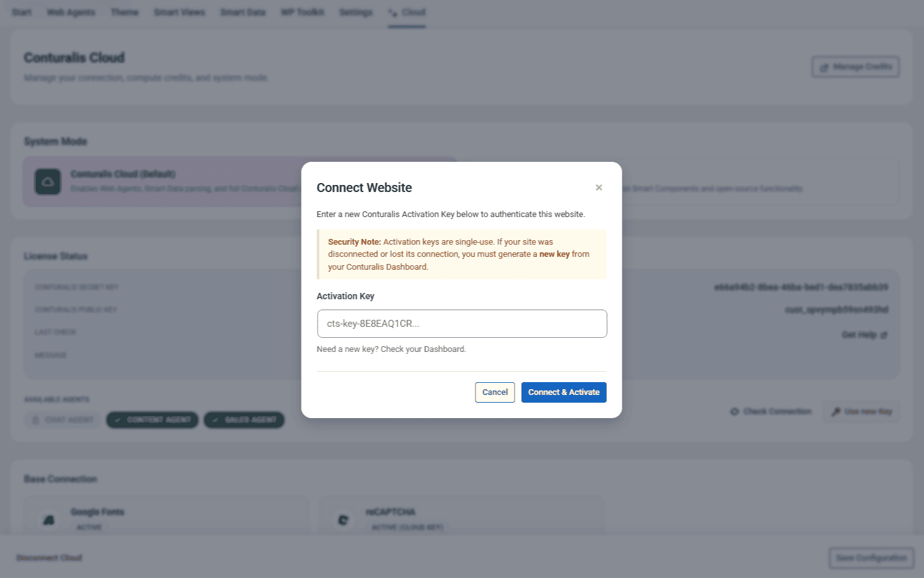This screenshot has height=578, width=924.
Task: Click Disconnect Cloud link
Action: [x=49, y=557]
